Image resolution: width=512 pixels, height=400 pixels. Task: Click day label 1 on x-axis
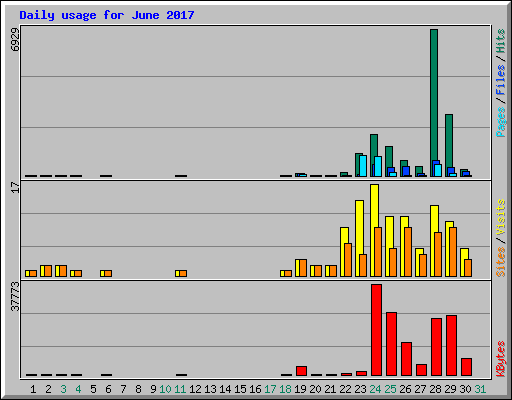(33, 389)
